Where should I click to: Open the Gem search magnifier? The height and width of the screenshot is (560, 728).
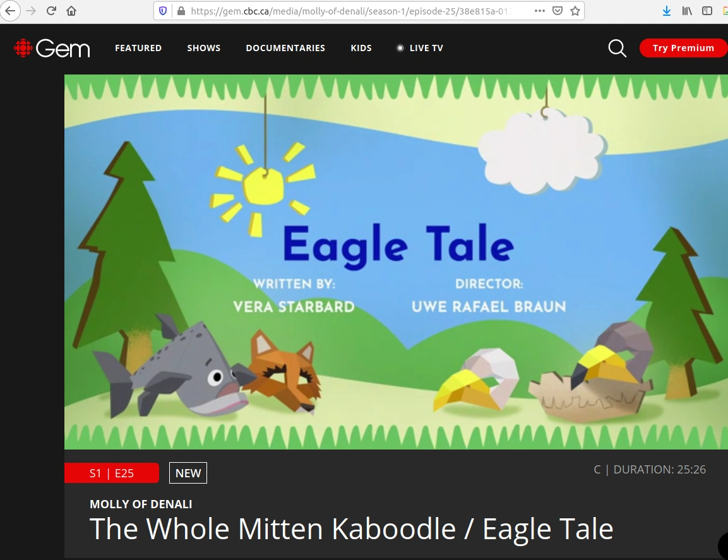(x=617, y=48)
